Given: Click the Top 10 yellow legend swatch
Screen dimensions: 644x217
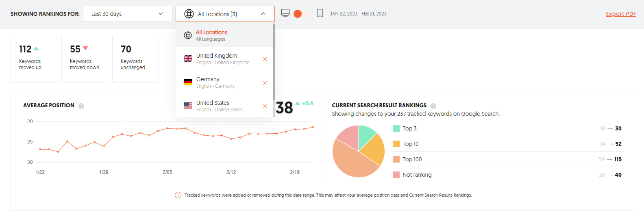Looking at the screenshot, I should pyautogui.click(x=396, y=144).
